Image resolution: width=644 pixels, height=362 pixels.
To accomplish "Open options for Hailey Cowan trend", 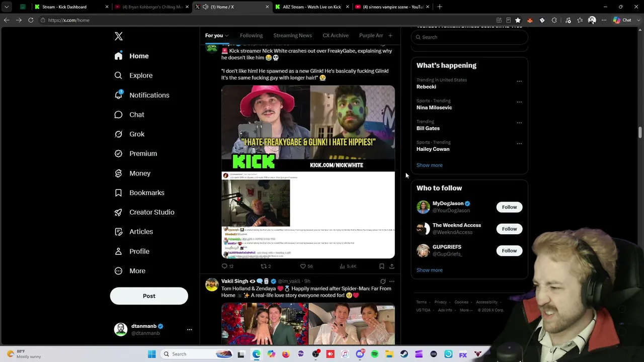I will [x=519, y=144].
